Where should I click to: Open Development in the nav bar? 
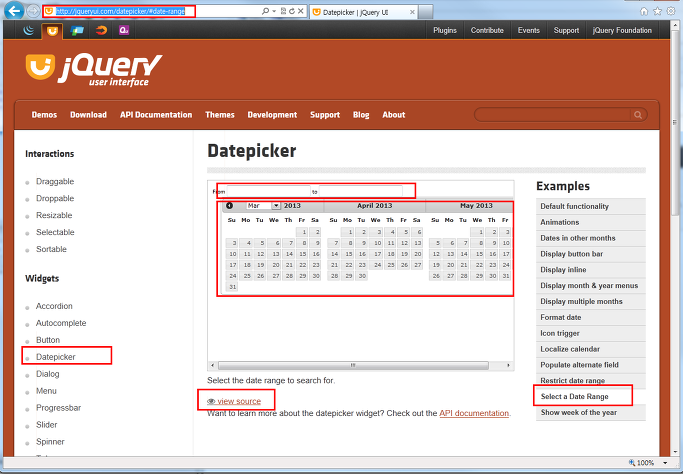pyautogui.click(x=272, y=115)
